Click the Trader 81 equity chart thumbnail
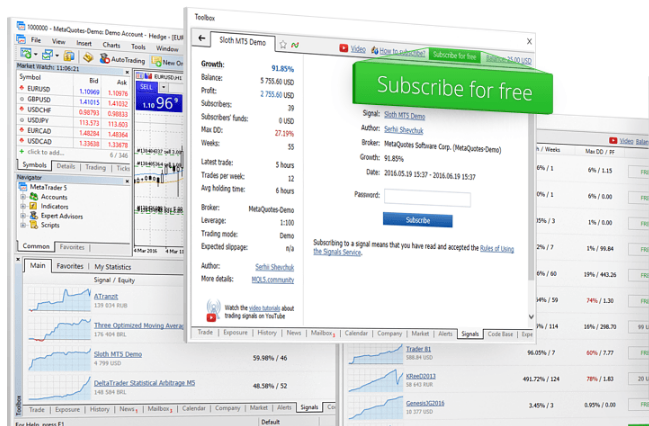649x426 pixels. point(376,354)
